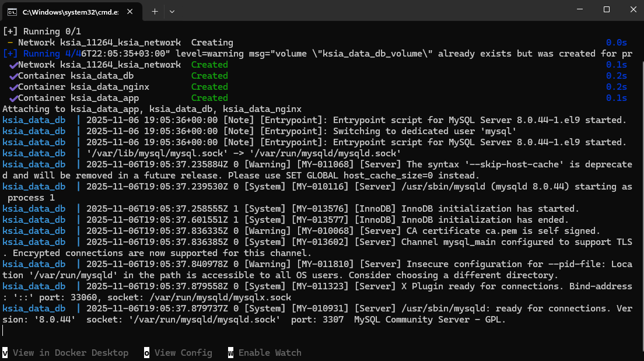This screenshot has width=644, height=361.
Task: Click the 'w' shortcut key badge
Action: point(231,352)
